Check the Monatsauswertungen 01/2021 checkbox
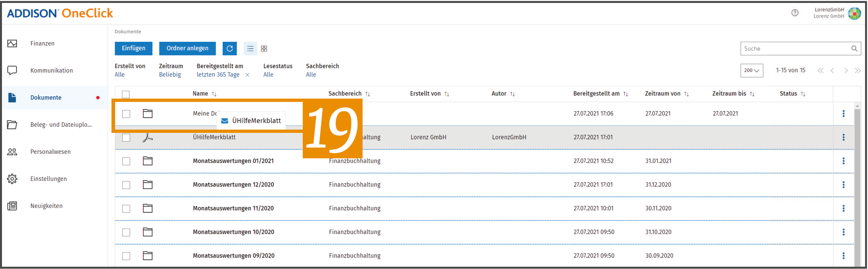Image resolution: width=868 pixels, height=269 pixels. tap(126, 161)
